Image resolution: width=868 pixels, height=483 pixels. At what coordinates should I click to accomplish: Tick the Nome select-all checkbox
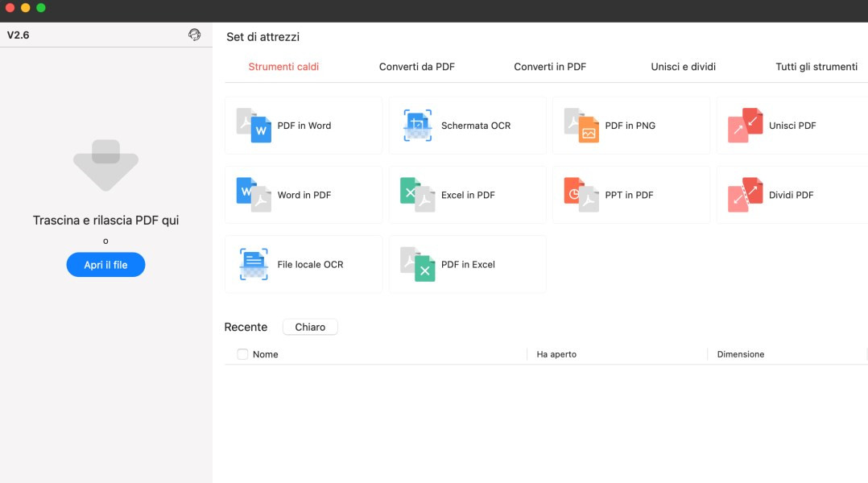[242, 354]
